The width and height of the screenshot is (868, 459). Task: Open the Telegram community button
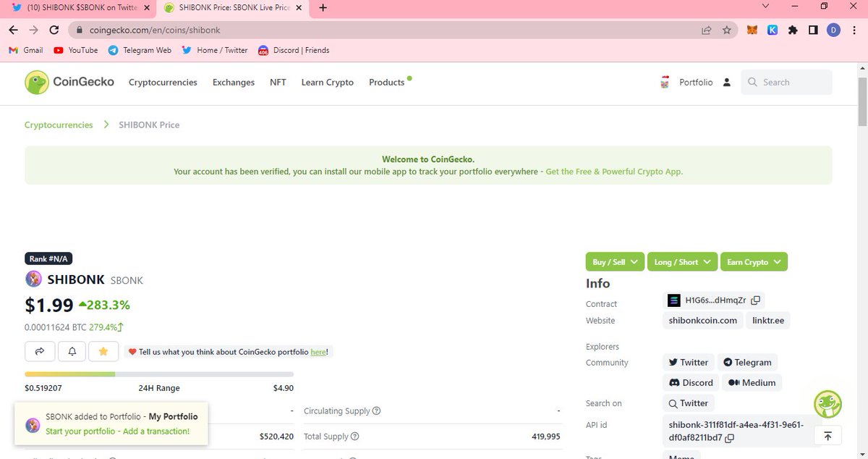click(748, 362)
